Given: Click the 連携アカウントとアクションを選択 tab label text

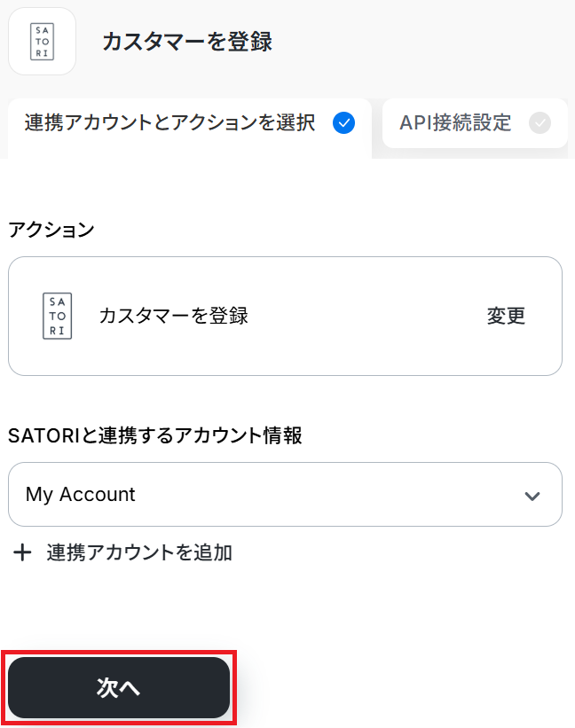Looking at the screenshot, I should [170, 123].
